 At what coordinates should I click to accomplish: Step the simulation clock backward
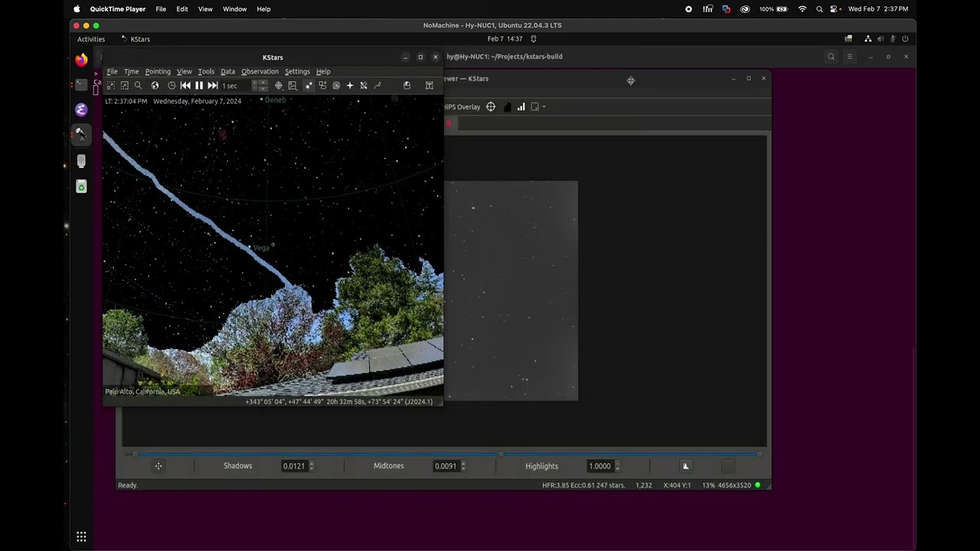pos(185,86)
